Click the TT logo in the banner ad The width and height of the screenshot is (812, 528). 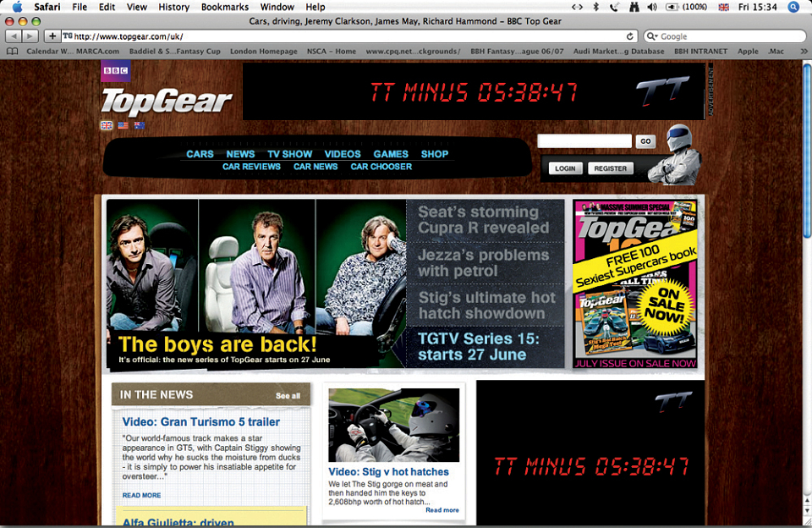point(663,91)
